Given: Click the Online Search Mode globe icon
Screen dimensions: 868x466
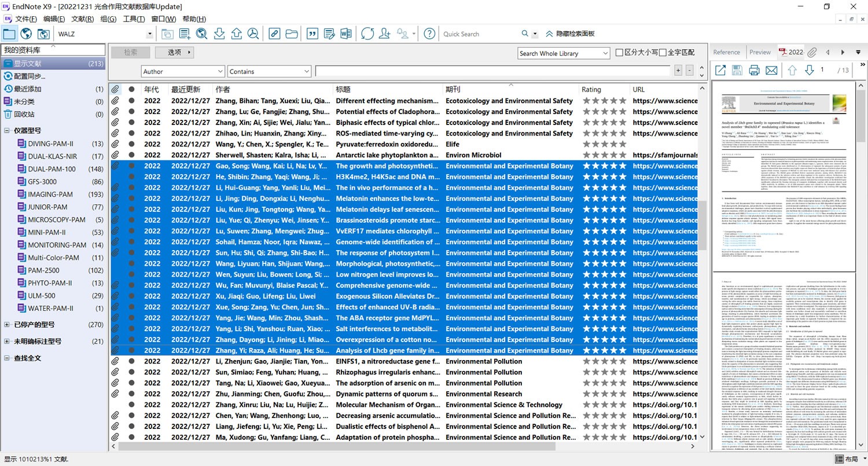Looking at the screenshot, I should point(26,34).
